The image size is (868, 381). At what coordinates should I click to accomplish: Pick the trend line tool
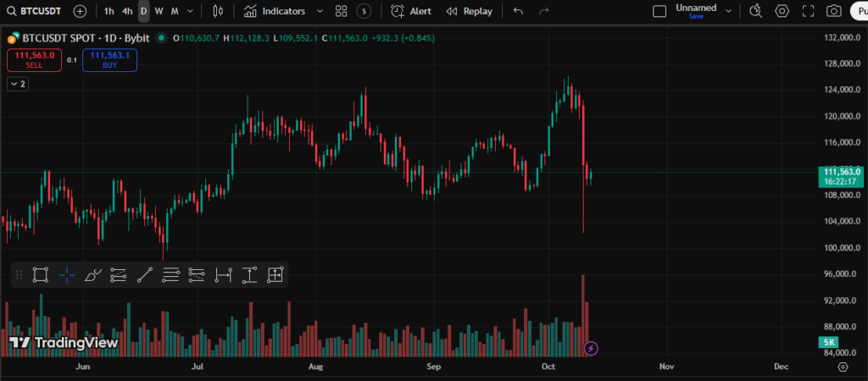(x=145, y=274)
